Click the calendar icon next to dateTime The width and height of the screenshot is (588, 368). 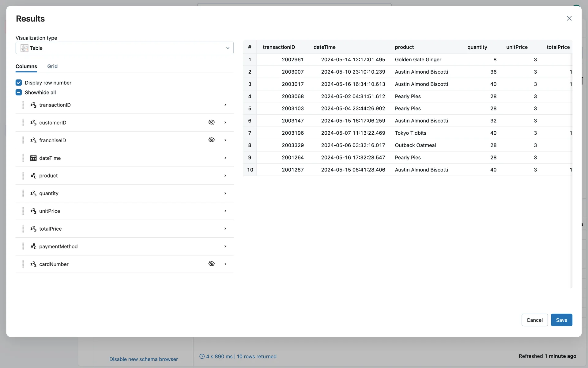[33, 158]
